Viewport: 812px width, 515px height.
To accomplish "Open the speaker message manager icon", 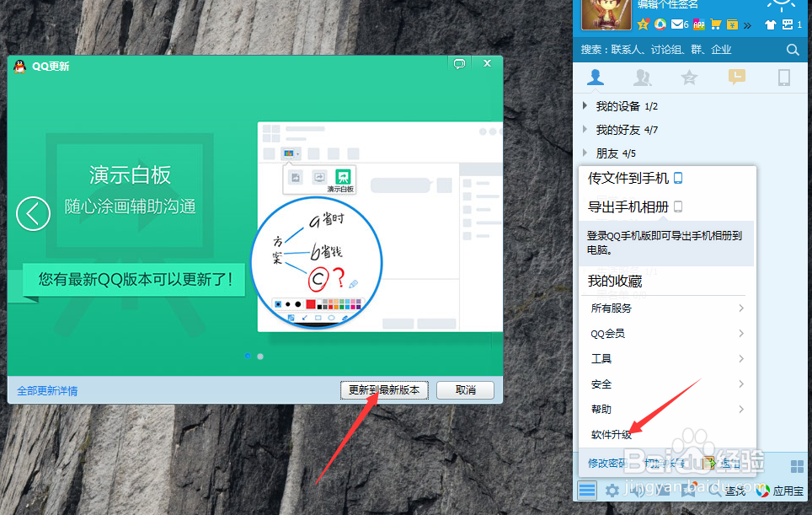I will pos(638,490).
